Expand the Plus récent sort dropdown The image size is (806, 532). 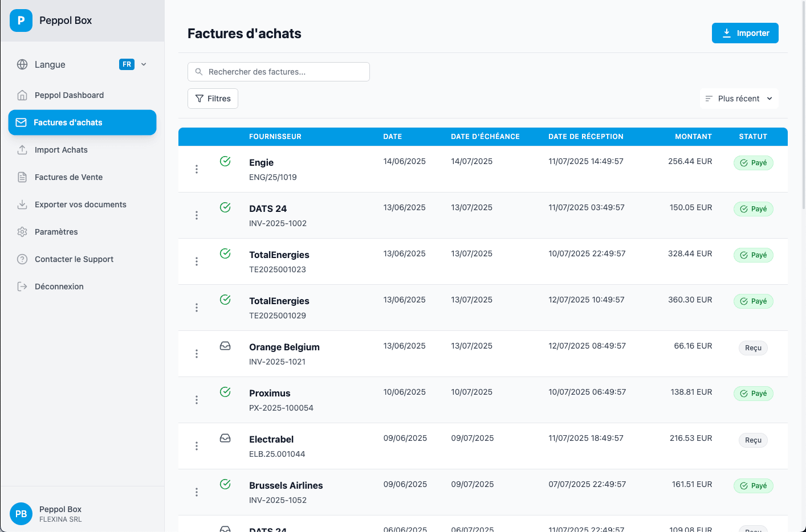click(x=739, y=99)
